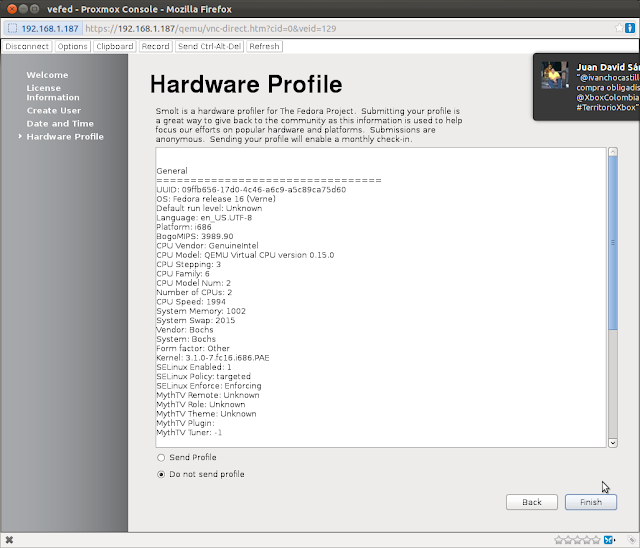Click the 'Number of CPUs: 2' line

[194, 292]
